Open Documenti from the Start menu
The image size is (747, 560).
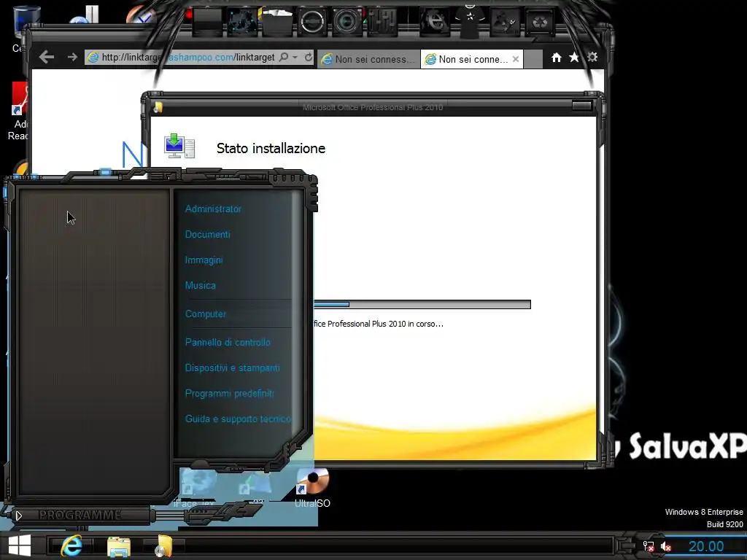[208, 235]
